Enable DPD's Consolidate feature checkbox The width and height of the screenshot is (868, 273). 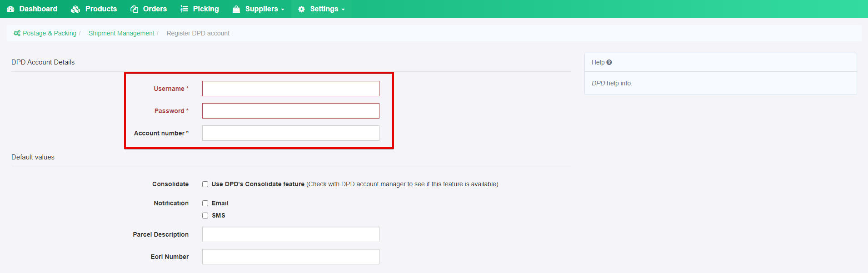click(205, 184)
